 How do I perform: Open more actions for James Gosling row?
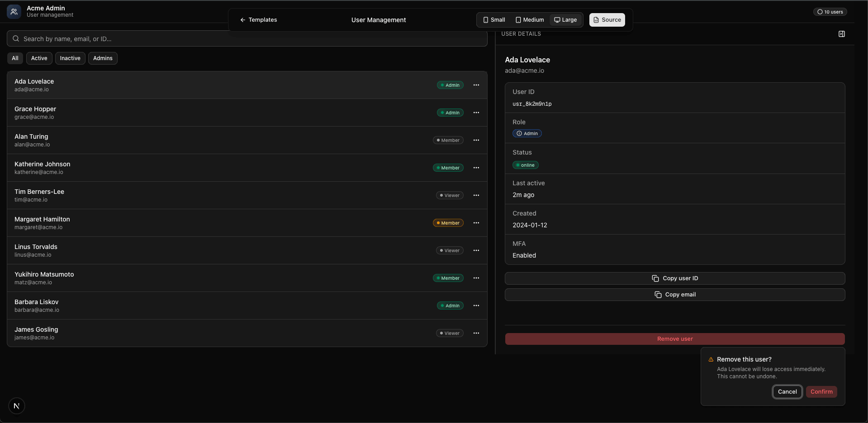[x=476, y=333]
